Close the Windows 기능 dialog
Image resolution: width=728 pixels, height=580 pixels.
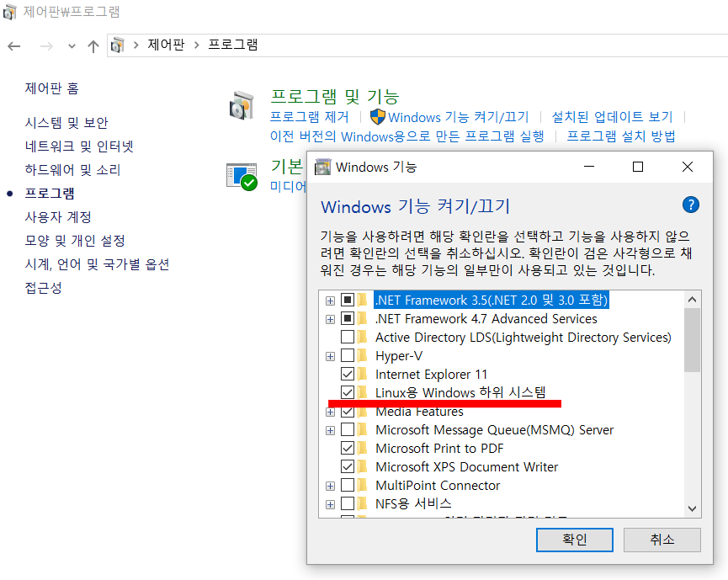pyautogui.click(x=688, y=167)
